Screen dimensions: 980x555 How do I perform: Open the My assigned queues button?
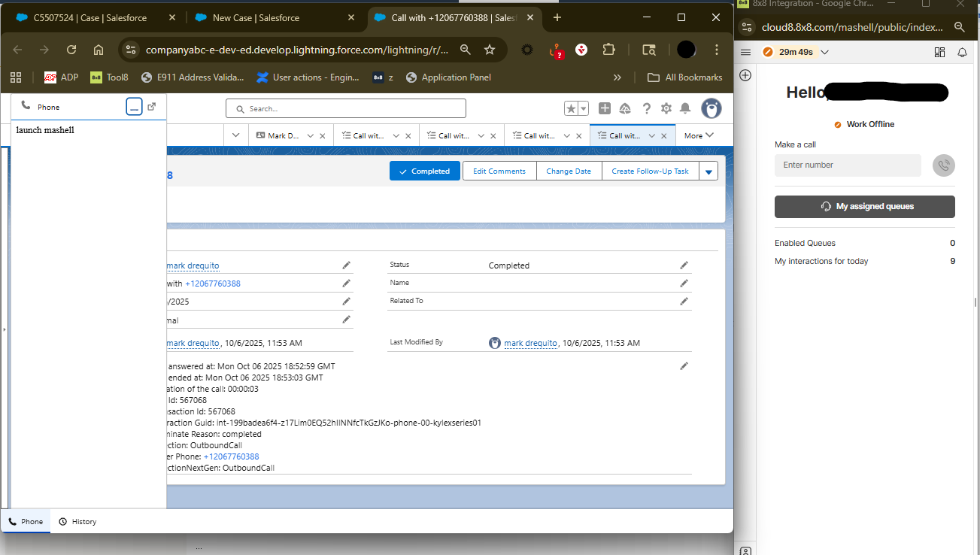pyautogui.click(x=864, y=206)
